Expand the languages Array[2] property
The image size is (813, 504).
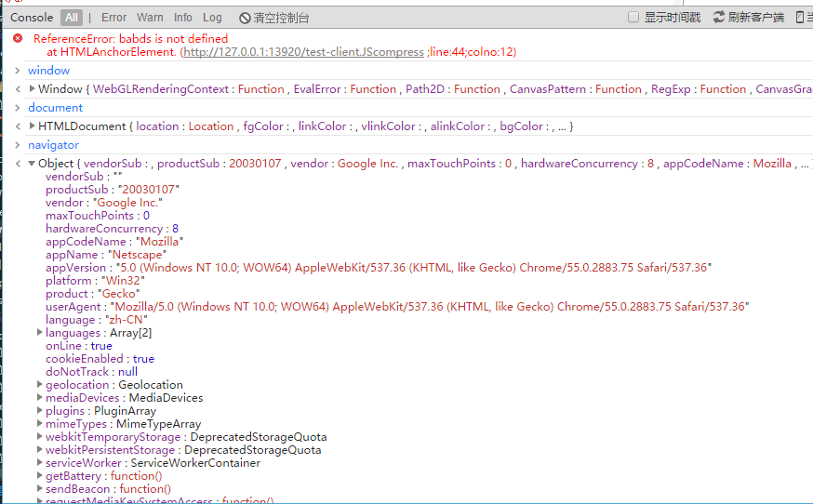(x=39, y=332)
